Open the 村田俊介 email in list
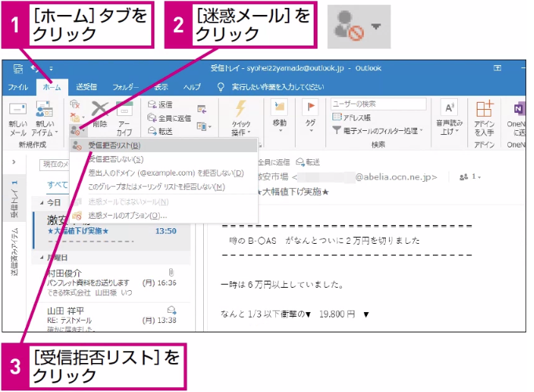The width and height of the screenshot is (534, 392). pos(112,283)
